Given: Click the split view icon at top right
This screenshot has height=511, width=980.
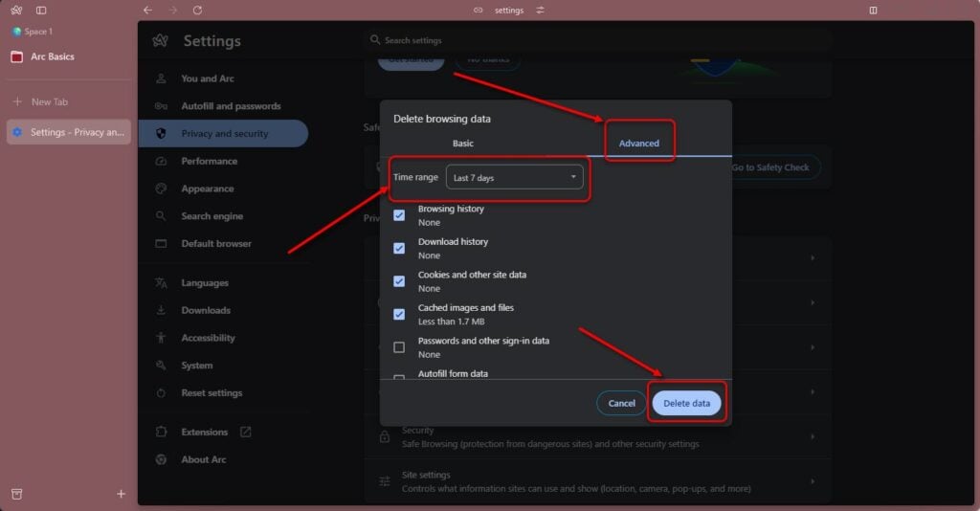Looking at the screenshot, I should 873,10.
